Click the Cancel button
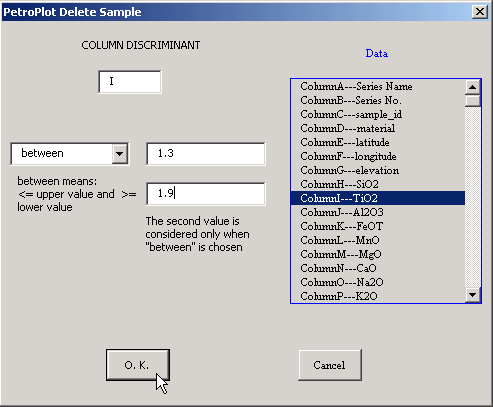This screenshot has height=407, width=493. pyautogui.click(x=330, y=365)
